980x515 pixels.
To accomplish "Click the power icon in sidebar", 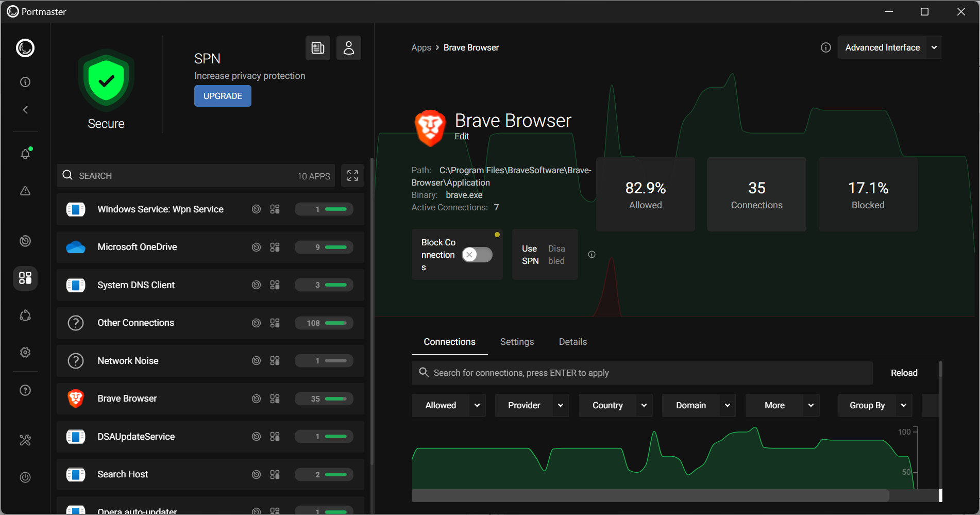I will click(25, 477).
